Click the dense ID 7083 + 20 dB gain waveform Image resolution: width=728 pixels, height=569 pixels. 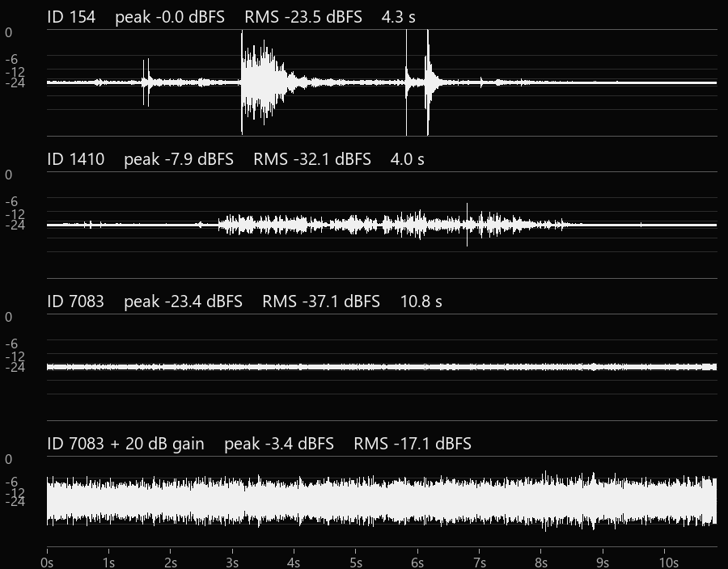point(382,501)
